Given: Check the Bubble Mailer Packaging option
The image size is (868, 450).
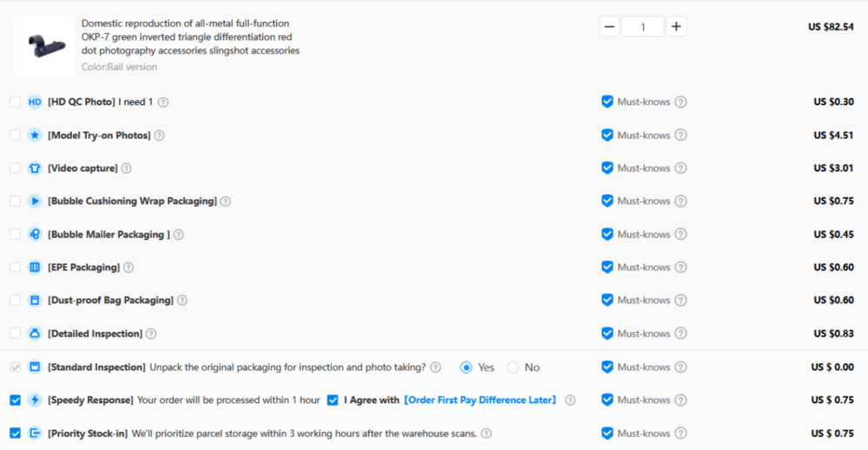Looking at the screenshot, I should (x=15, y=234).
